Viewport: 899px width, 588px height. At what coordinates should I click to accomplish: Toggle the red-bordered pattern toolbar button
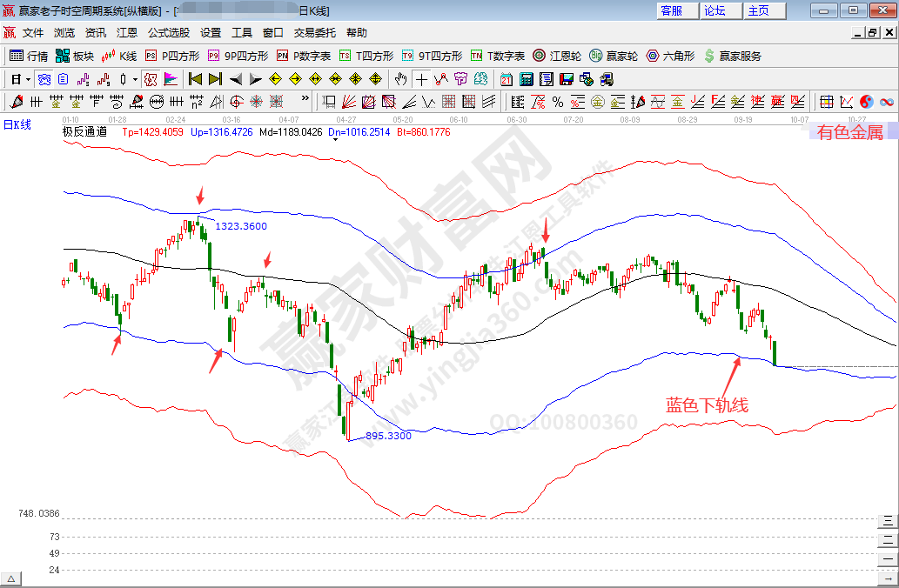(151, 79)
